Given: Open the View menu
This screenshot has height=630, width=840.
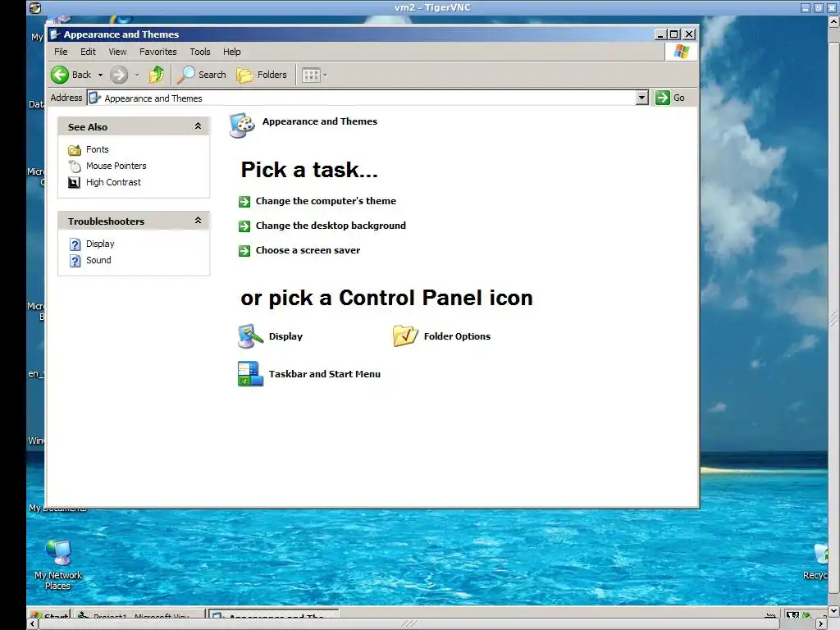Looking at the screenshot, I should 117,52.
